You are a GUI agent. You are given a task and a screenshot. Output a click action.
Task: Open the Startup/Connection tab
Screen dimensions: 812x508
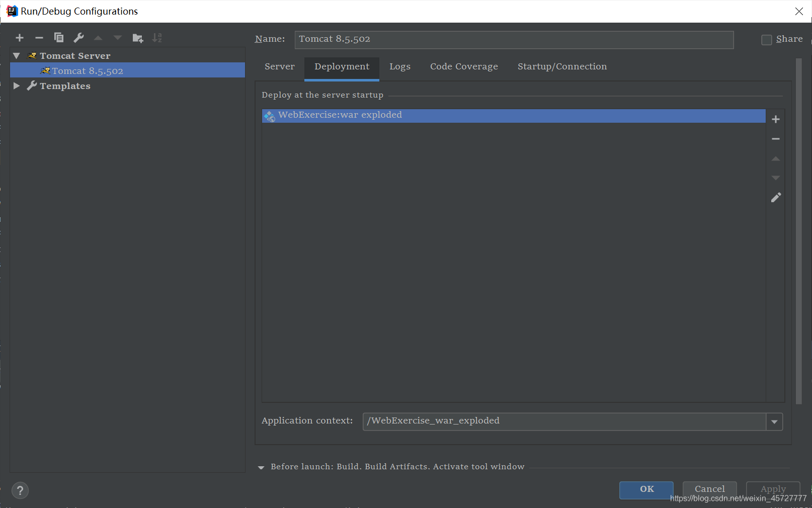[562, 66]
